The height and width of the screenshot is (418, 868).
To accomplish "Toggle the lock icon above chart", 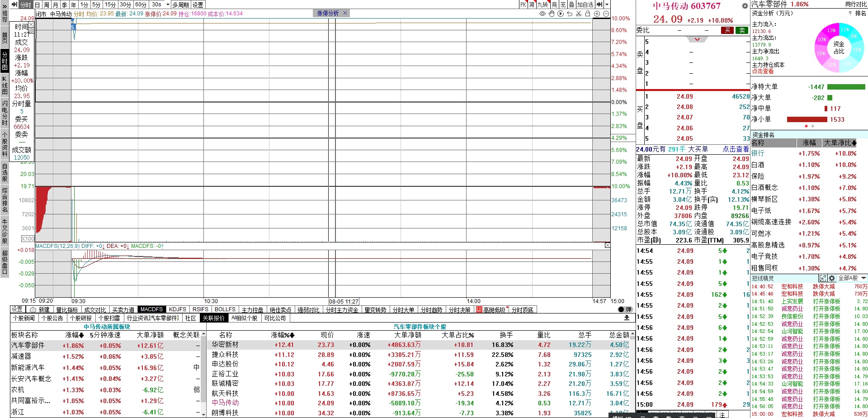I will click(x=588, y=14).
